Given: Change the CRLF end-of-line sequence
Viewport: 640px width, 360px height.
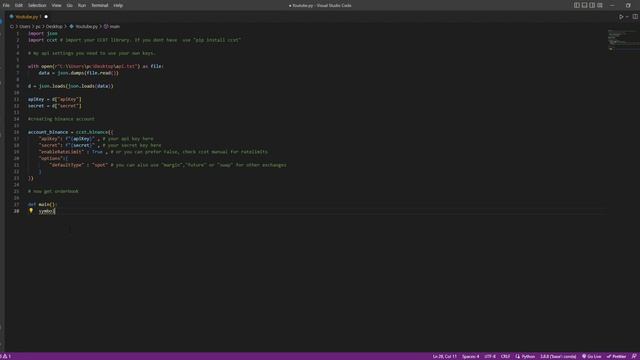Looking at the screenshot, I should pos(505,356).
